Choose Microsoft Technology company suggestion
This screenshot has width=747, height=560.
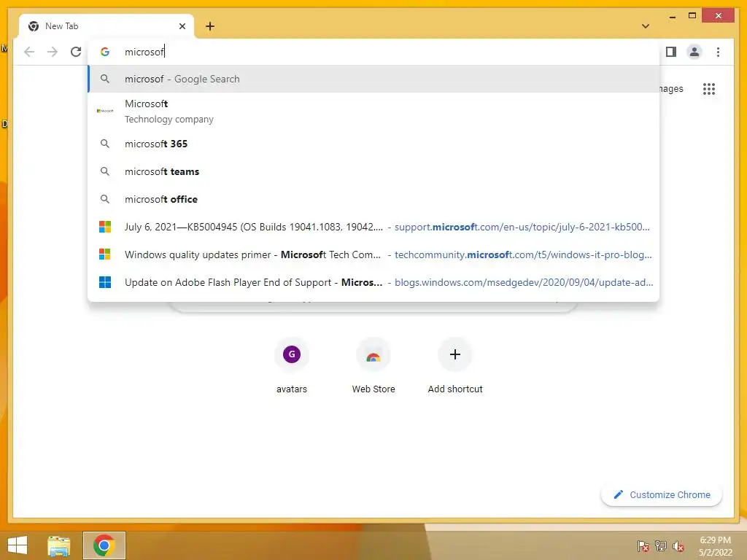(374, 111)
